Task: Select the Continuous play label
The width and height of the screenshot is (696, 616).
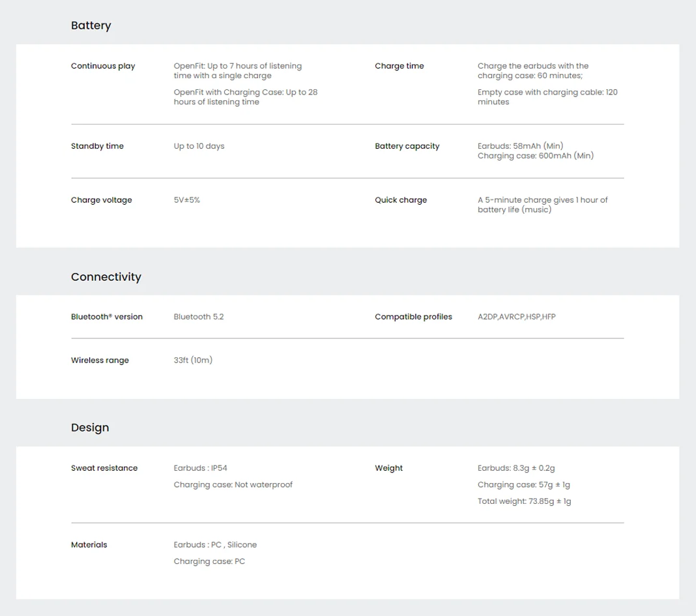Action: coord(103,66)
